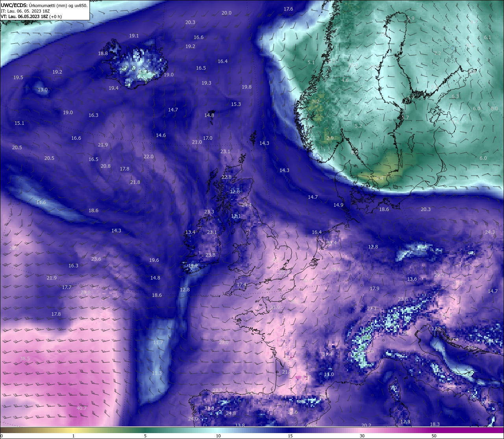This screenshot has height=439, width=504.
Task: Click legend tick label '30' under color scale
Action: 362,436
